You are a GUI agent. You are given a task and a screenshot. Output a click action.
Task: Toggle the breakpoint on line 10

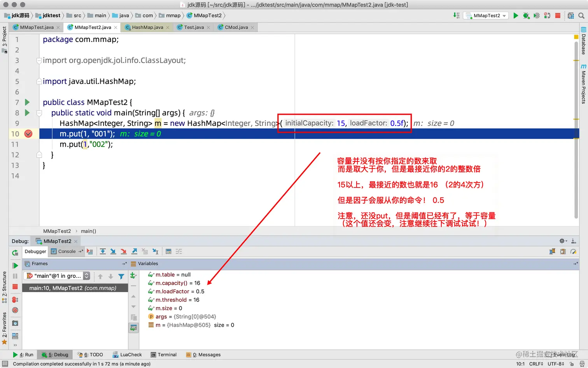click(28, 134)
